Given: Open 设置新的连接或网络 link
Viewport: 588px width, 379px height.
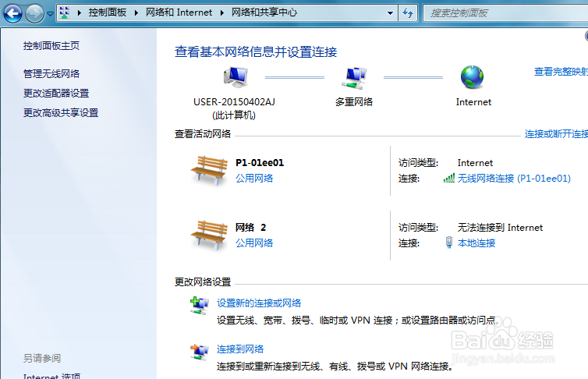Looking at the screenshot, I should pos(259,303).
